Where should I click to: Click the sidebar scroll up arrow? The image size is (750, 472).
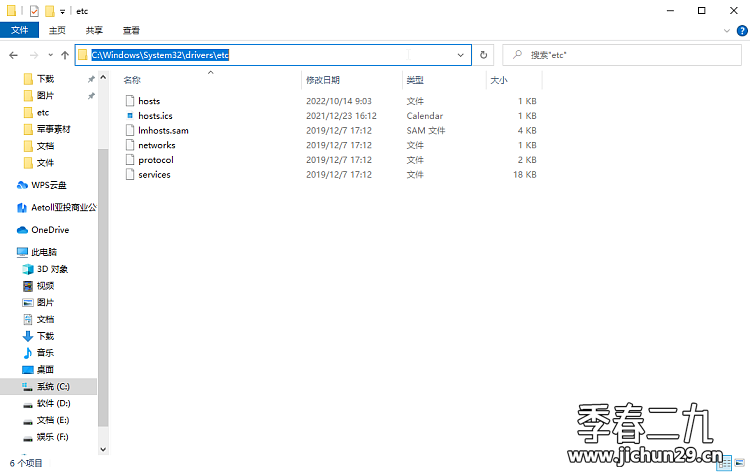tap(103, 77)
